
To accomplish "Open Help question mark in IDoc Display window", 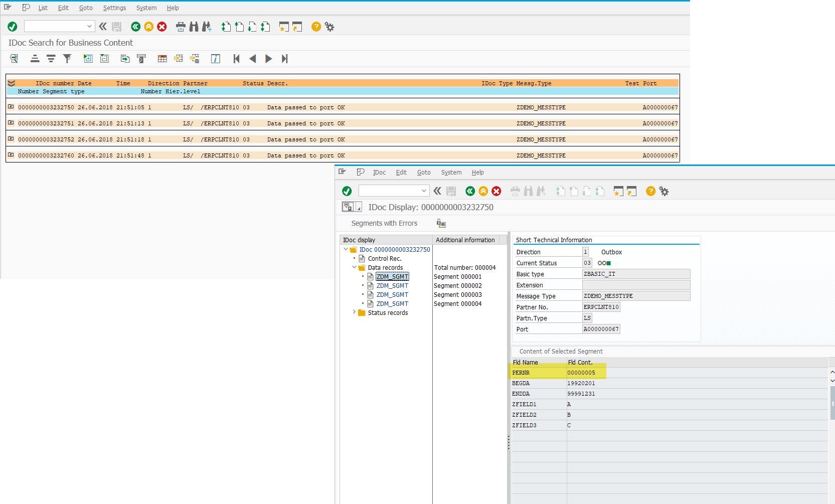I will [650, 191].
